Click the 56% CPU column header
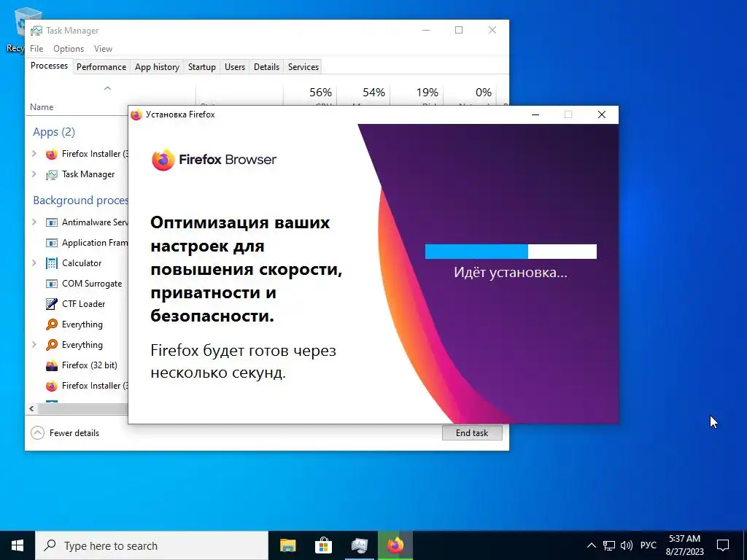 pyautogui.click(x=310, y=97)
